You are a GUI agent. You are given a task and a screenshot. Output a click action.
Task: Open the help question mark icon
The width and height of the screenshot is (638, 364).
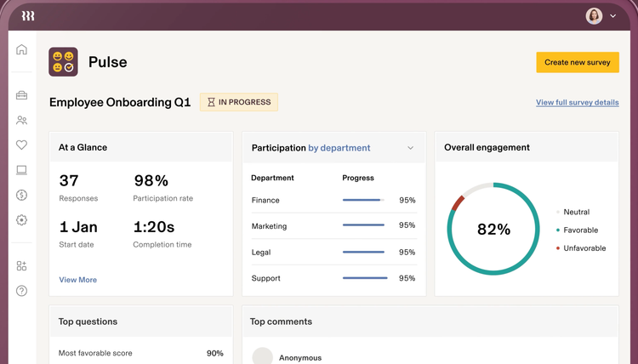[22, 291]
